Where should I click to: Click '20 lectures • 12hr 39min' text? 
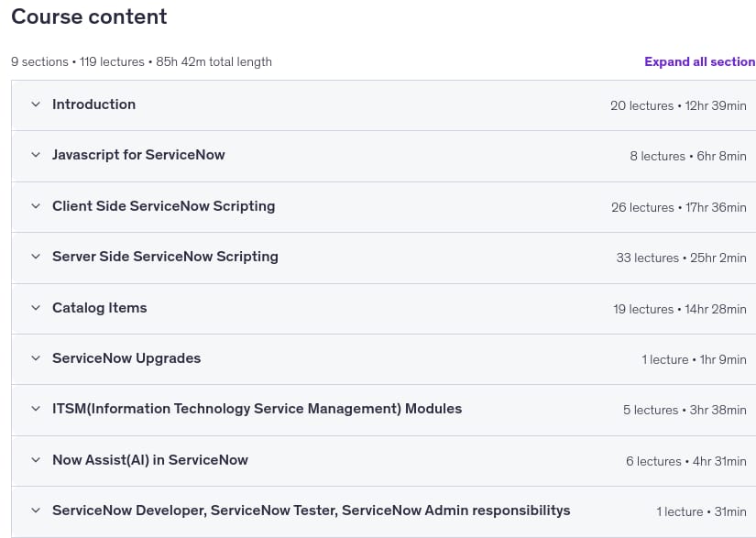(x=678, y=105)
